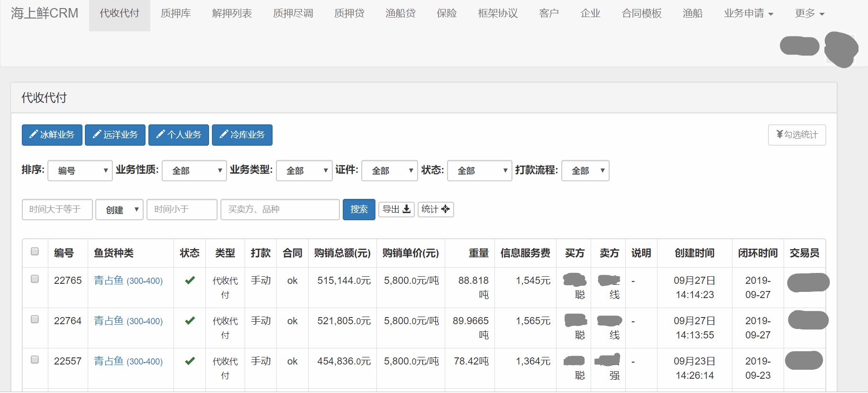Click 导出 download icon button
This screenshot has height=393, width=868.
pyautogui.click(x=396, y=209)
